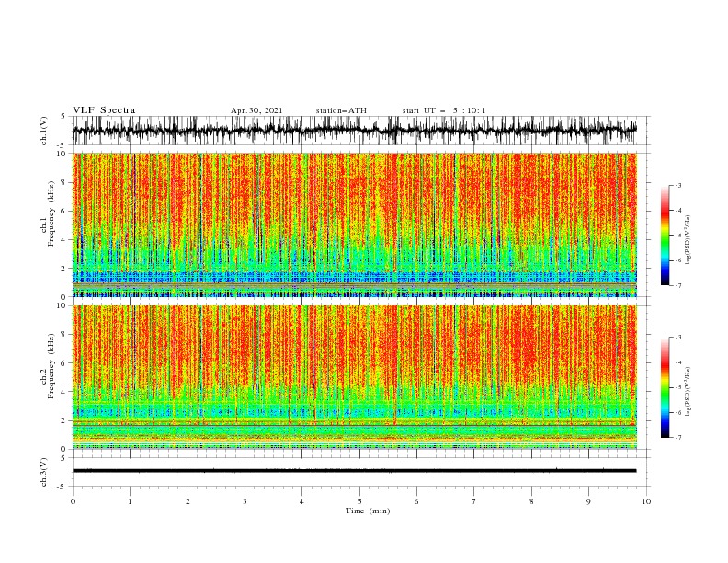The image size is (728, 563).
Task: Click tick label '1' on the Time axis
Action: 130,501
